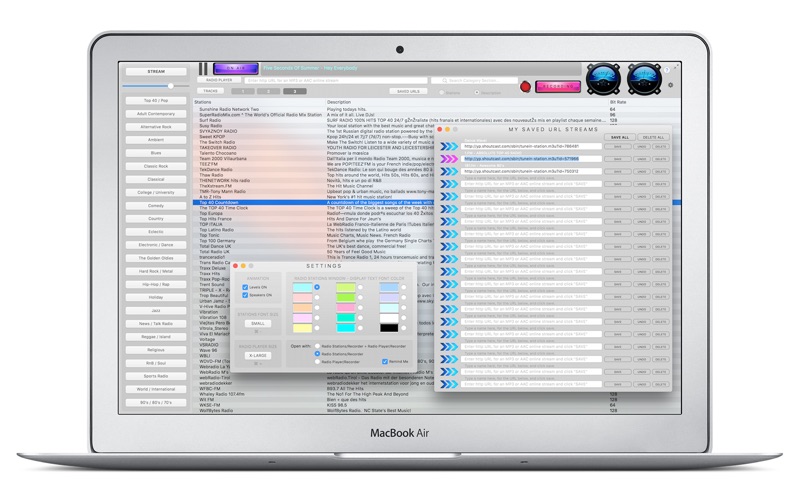Open the Country category

(x=156, y=218)
